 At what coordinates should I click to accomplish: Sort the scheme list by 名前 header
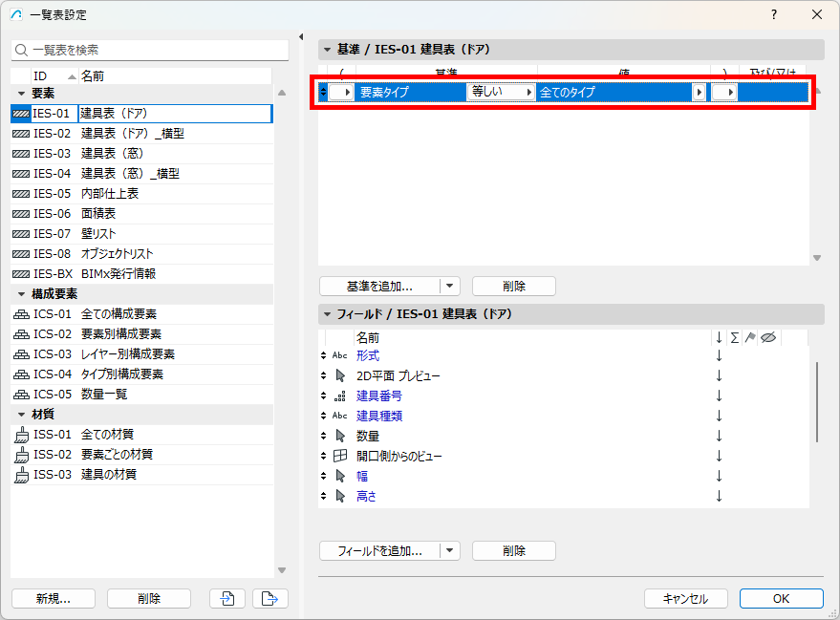click(x=175, y=76)
